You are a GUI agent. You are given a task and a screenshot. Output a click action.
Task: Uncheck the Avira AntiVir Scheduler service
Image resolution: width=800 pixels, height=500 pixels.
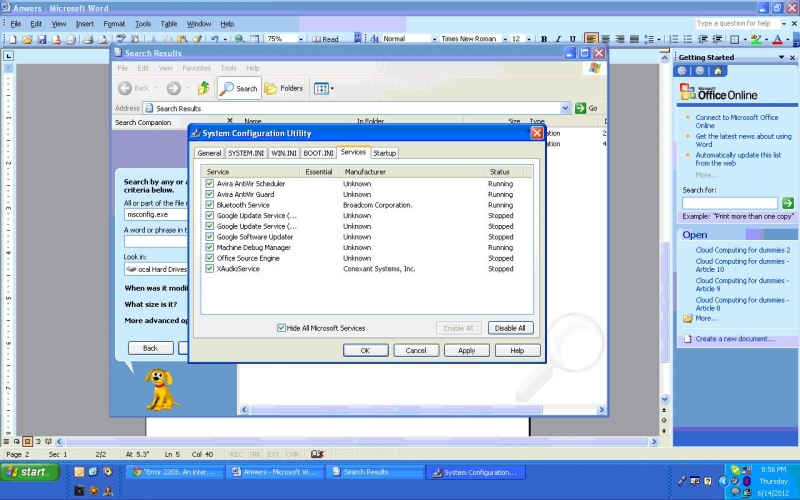click(x=210, y=184)
